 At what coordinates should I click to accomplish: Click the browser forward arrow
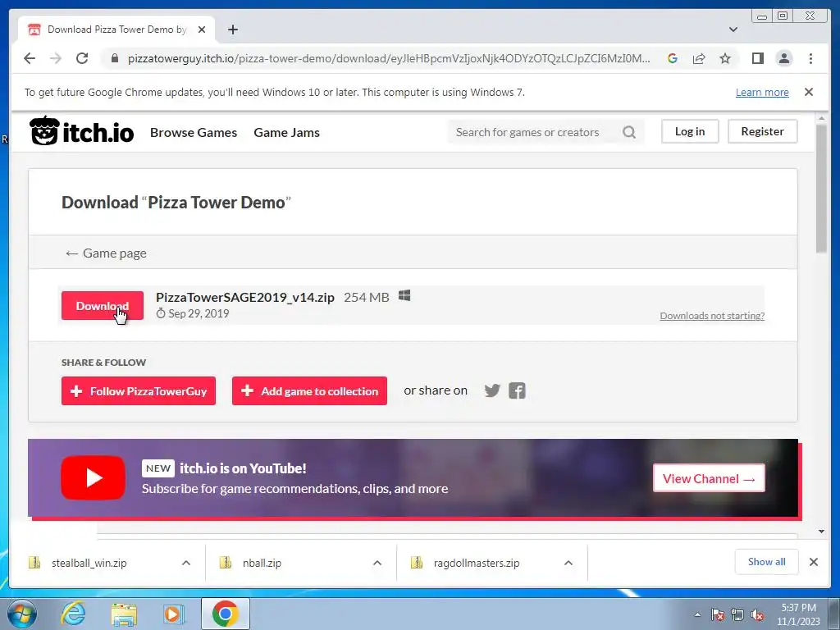(x=56, y=58)
